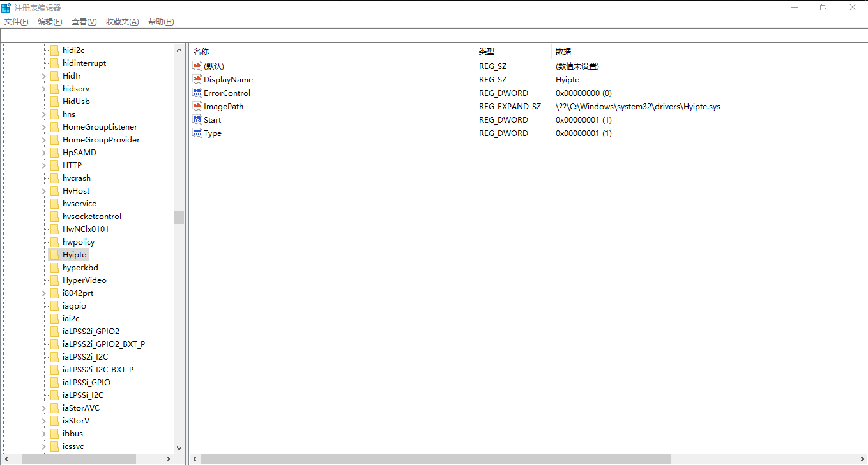
Task: Click the tree pane horizontal scrollbar right arrow
Action: coord(169,459)
